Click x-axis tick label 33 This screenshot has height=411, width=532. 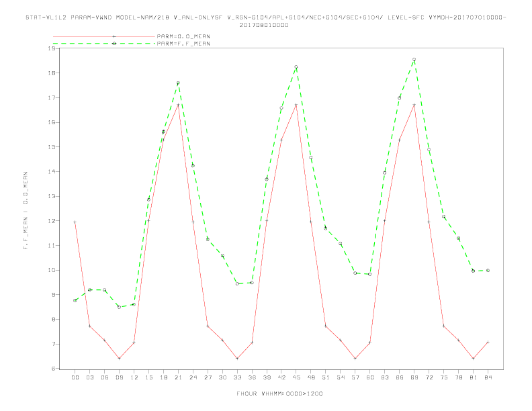(x=237, y=377)
